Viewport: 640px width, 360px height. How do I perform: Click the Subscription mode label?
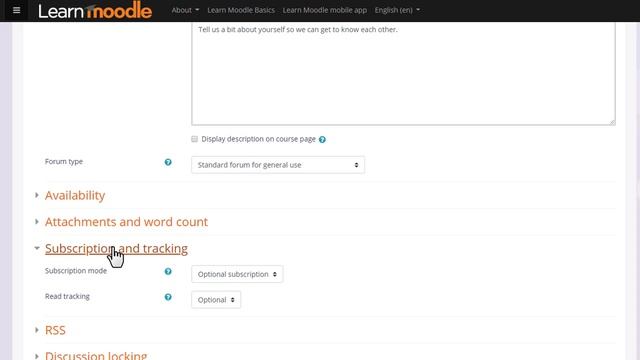[76, 271]
